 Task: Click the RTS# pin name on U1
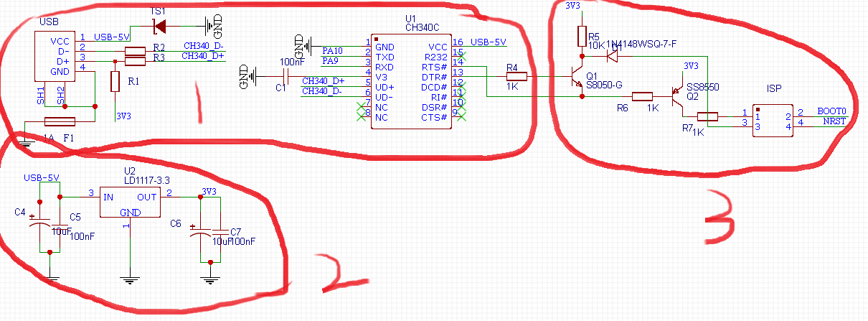[436, 67]
